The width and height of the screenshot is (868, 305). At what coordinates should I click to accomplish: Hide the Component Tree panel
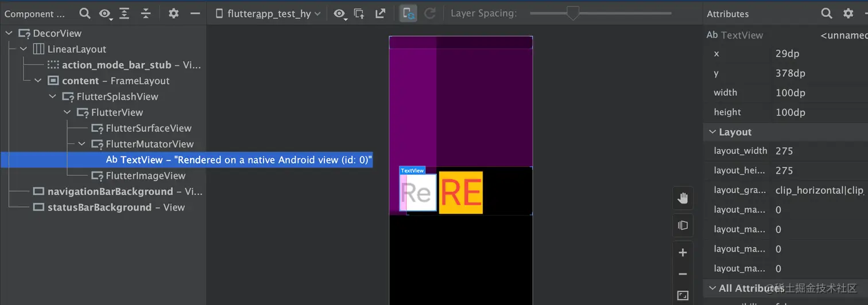(195, 13)
